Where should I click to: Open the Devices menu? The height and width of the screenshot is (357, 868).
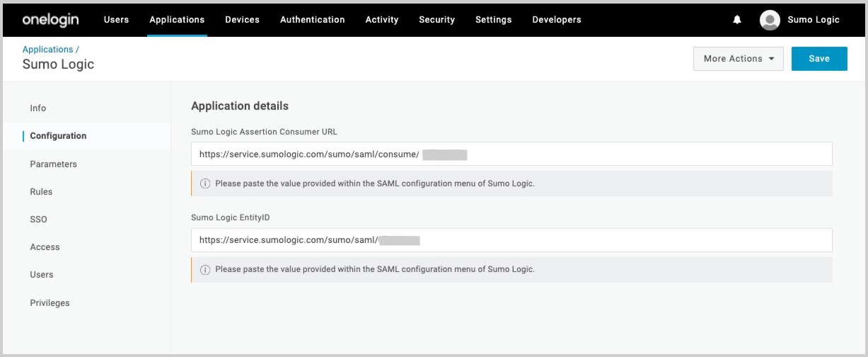coord(242,20)
